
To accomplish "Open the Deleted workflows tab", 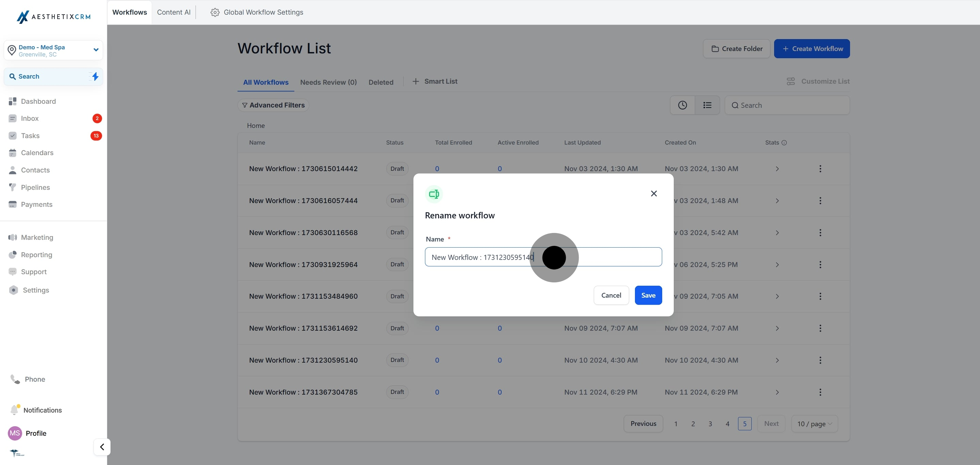I will (381, 82).
